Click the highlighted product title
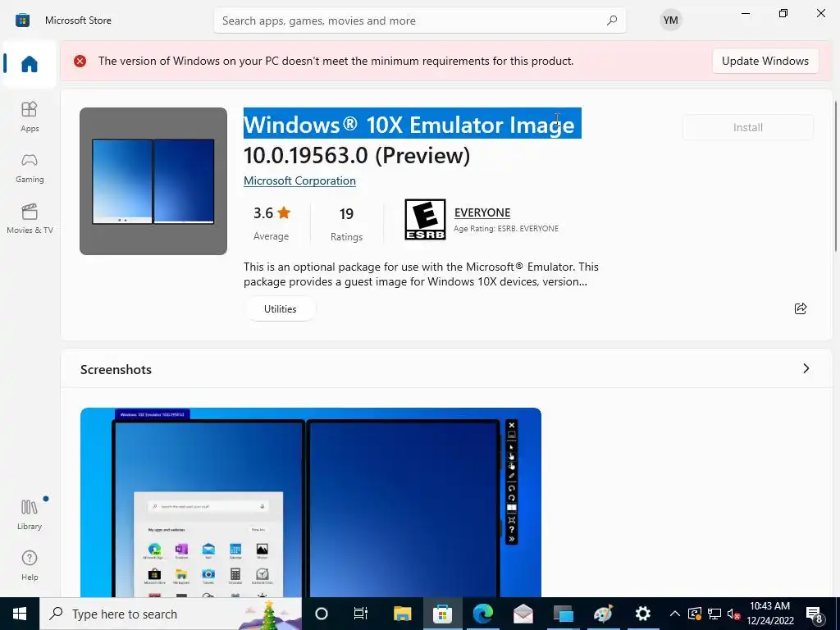Viewport: 840px width, 630px height. point(413,123)
